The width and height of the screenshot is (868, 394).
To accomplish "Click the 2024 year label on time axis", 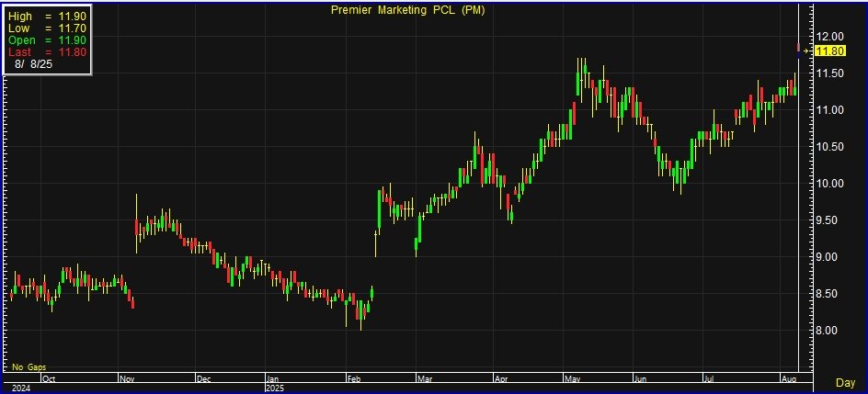I will click(18, 388).
